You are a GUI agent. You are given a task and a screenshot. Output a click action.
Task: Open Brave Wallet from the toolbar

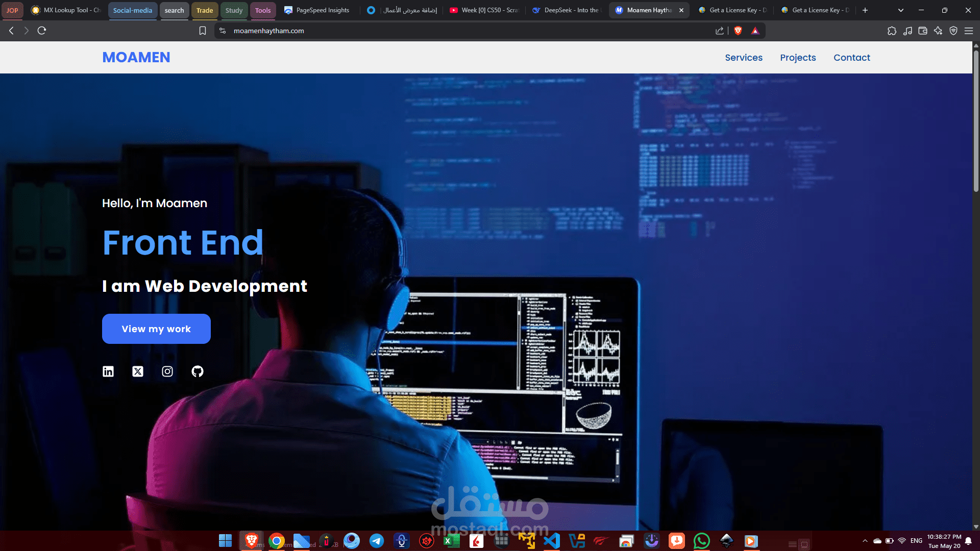tap(923, 31)
